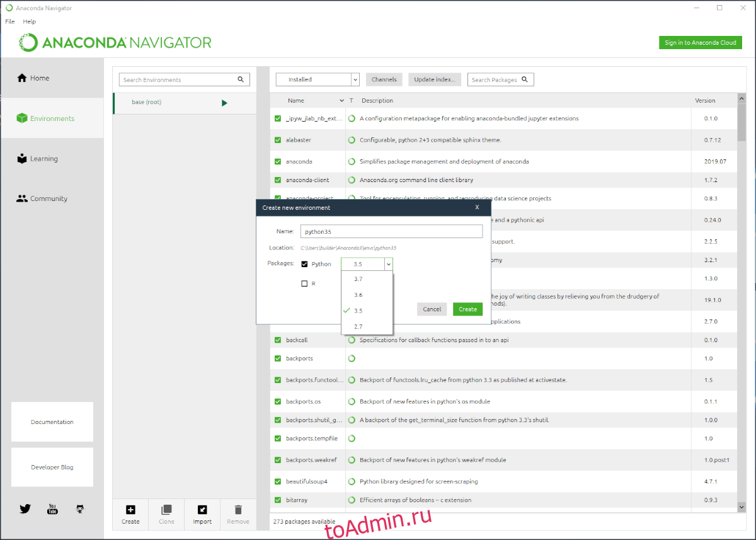
Task: Click the Clone environment icon
Action: pyautogui.click(x=166, y=510)
